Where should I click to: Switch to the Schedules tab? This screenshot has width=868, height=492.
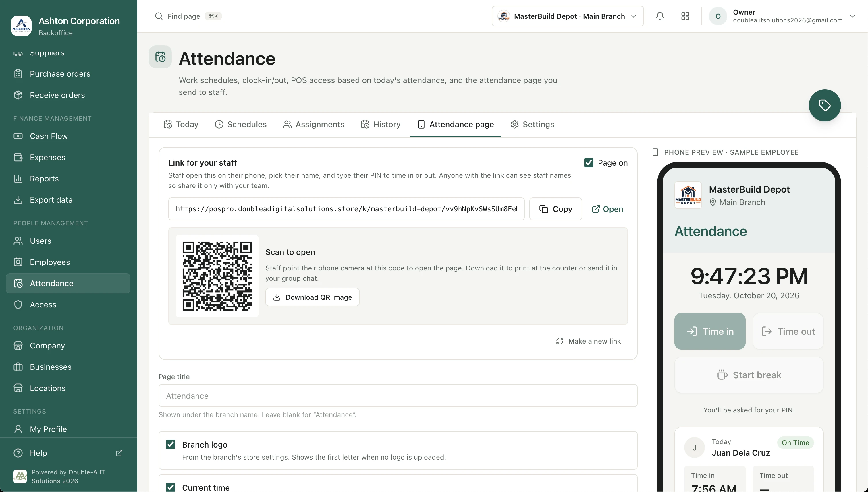point(240,124)
